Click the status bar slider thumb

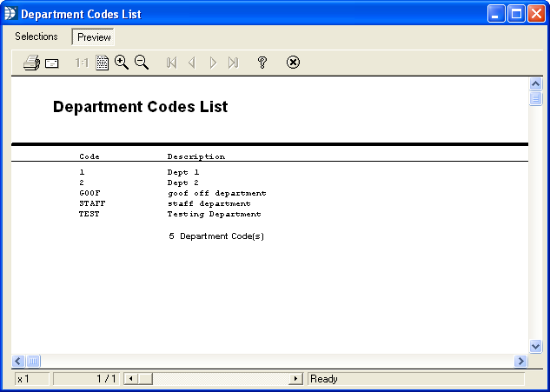pos(145,379)
